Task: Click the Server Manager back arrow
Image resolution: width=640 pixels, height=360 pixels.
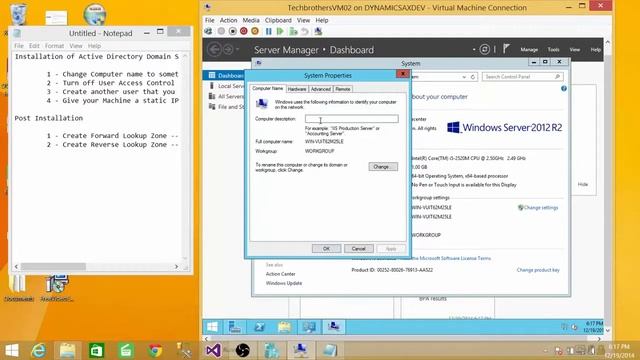Action: tap(215, 49)
